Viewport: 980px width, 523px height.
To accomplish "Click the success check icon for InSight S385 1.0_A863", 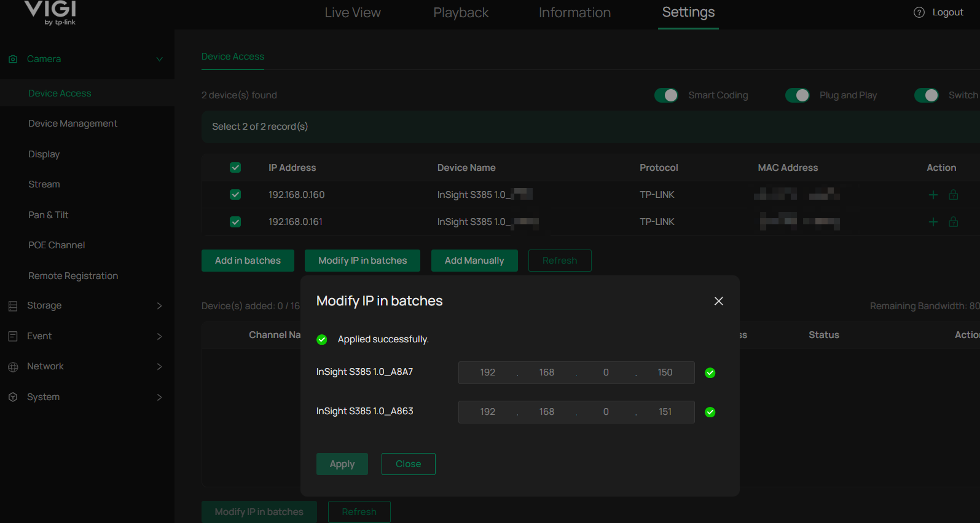I will pos(710,412).
